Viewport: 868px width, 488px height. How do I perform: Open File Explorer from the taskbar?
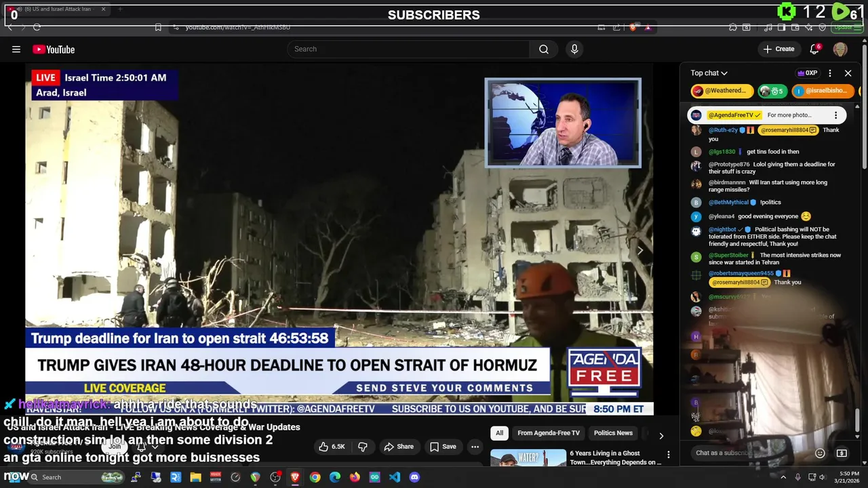(195, 477)
